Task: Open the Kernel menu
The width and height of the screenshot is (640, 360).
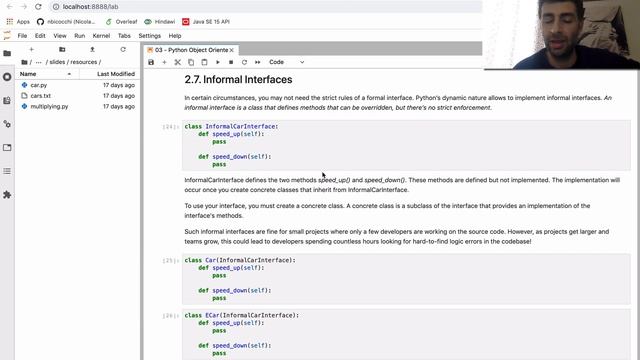Action: click(x=101, y=36)
